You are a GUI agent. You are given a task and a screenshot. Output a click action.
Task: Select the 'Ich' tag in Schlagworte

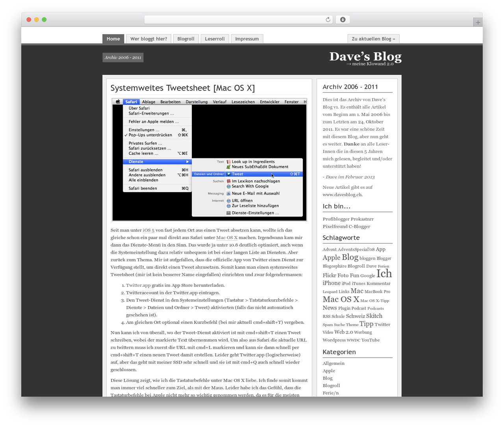pos(384,273)
